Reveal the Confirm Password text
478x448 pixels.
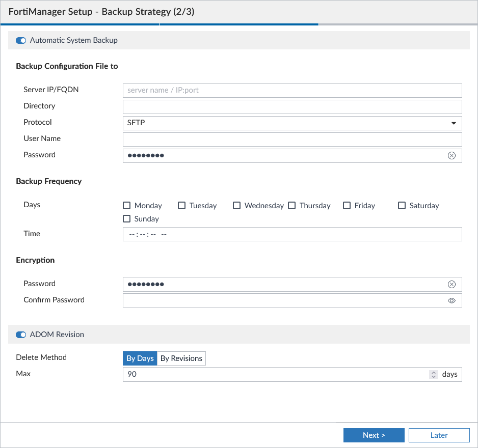pos(452,300)
